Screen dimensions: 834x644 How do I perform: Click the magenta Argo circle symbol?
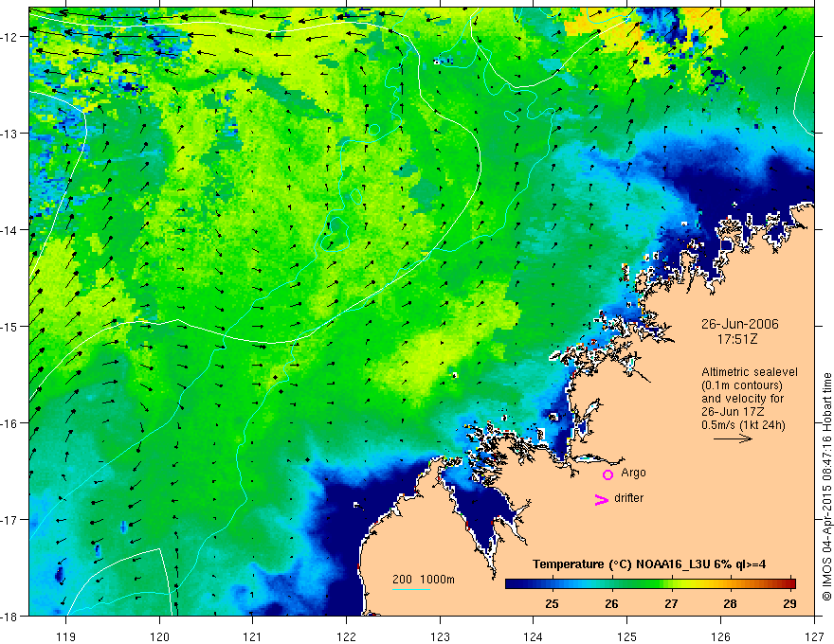point(607,474)
